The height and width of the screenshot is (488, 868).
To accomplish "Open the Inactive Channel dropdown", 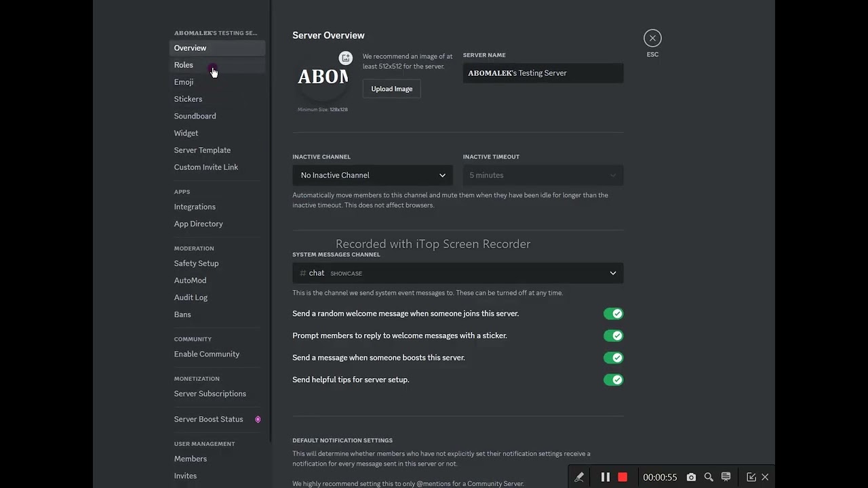I will [372, 176].
